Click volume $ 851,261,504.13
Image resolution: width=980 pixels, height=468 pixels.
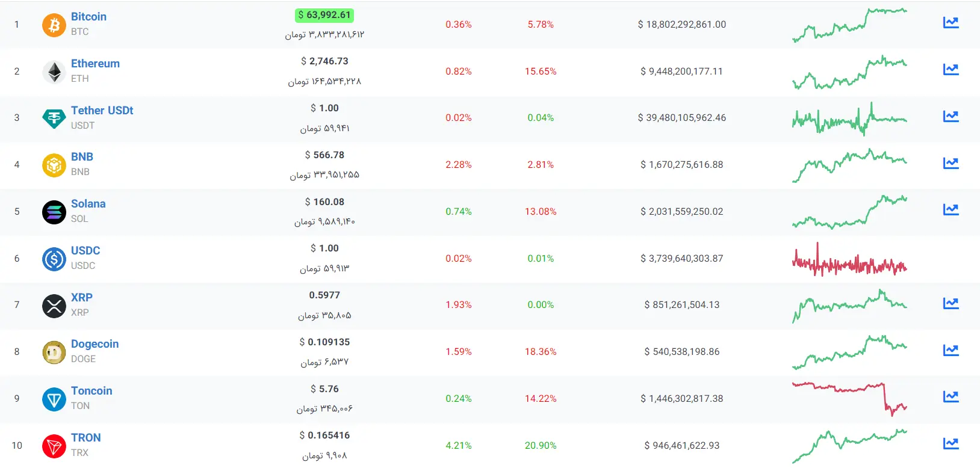(x=682, y=305)
